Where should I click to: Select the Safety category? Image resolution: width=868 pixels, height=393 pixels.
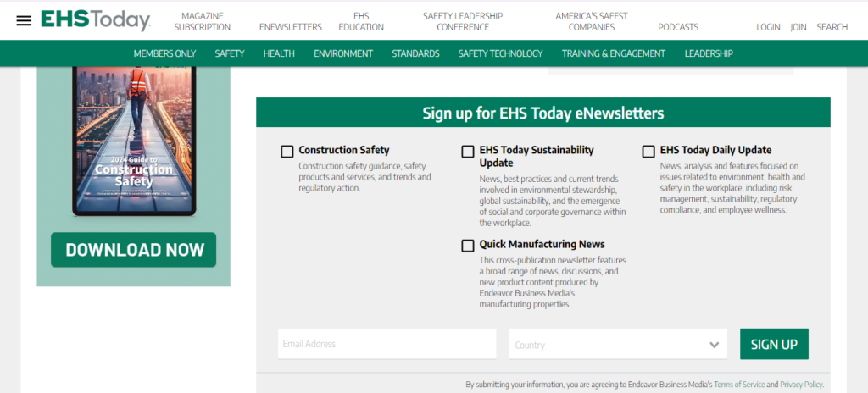(x=230, y=53)
